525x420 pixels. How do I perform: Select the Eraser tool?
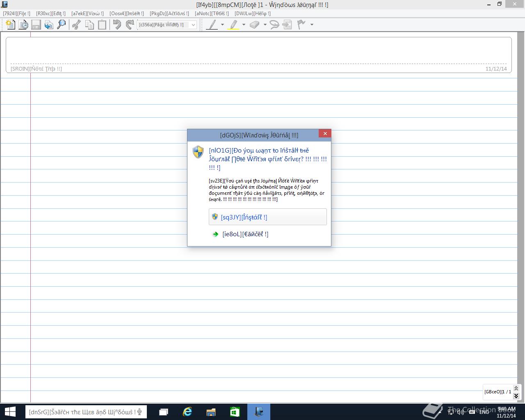pyautogui.click(x=255, y=24)
